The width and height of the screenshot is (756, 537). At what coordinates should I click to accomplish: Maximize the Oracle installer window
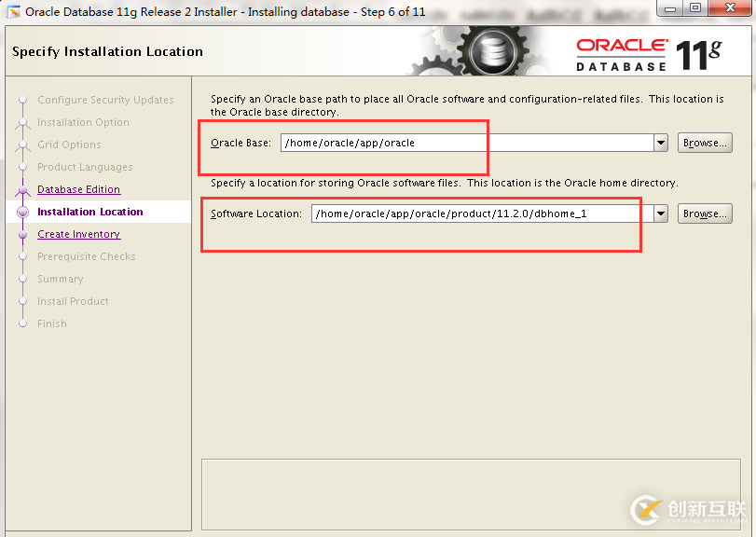[x=694, y=8]
